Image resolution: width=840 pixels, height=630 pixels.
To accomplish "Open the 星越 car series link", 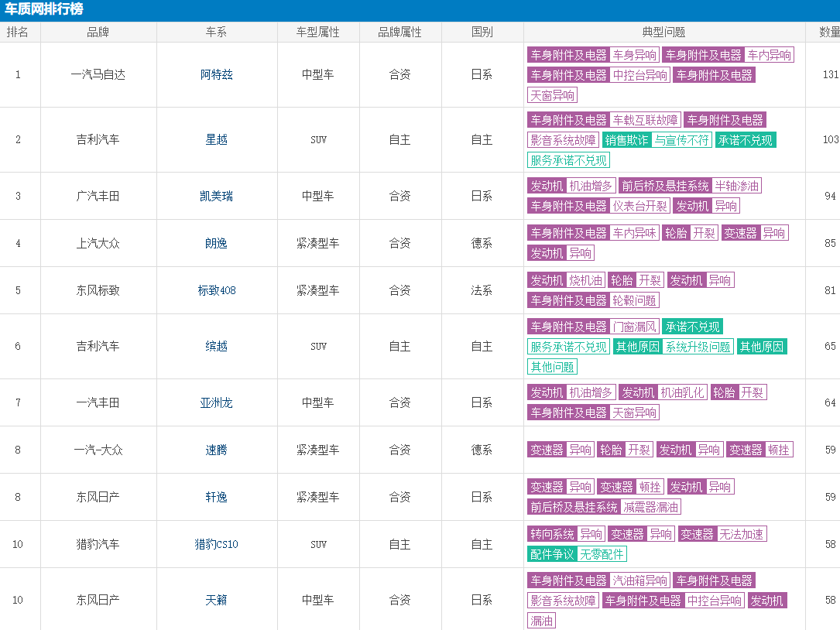I will click(x=217, y=139).
